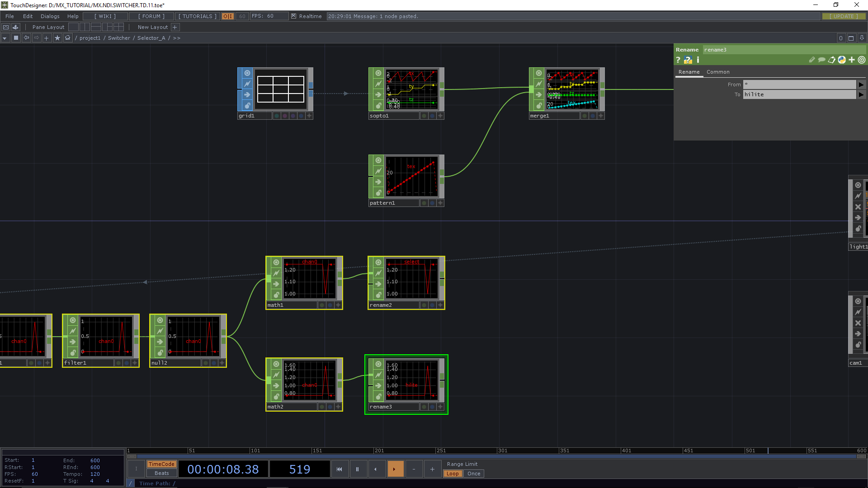Click the perform mode window icon

point(6,27)
